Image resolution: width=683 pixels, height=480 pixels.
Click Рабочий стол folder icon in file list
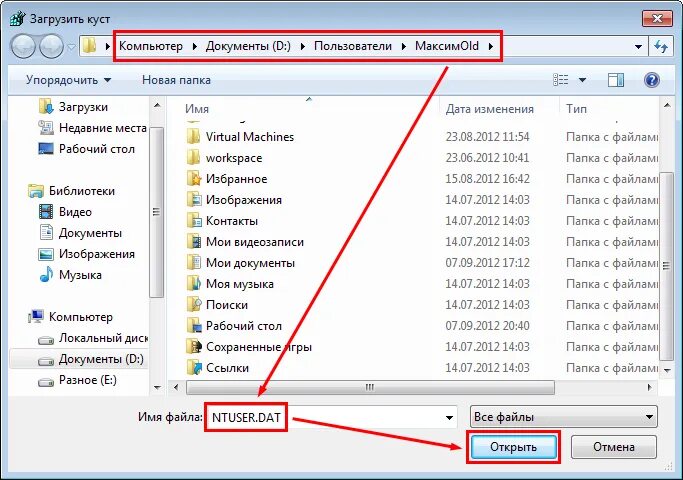[x=193, y=325]
